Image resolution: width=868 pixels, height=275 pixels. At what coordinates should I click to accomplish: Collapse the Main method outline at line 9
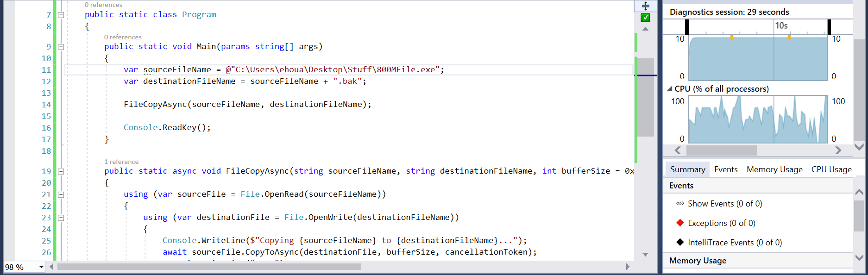click(x=61, y=47)
